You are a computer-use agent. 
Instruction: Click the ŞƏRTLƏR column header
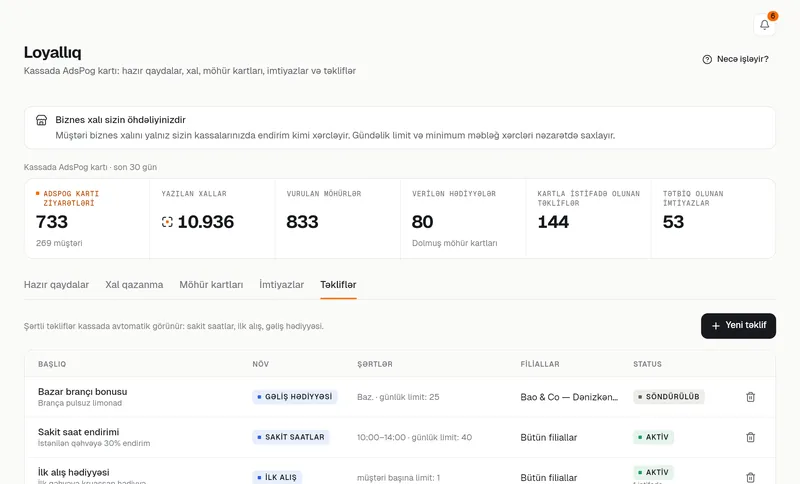tap(375, 364)
